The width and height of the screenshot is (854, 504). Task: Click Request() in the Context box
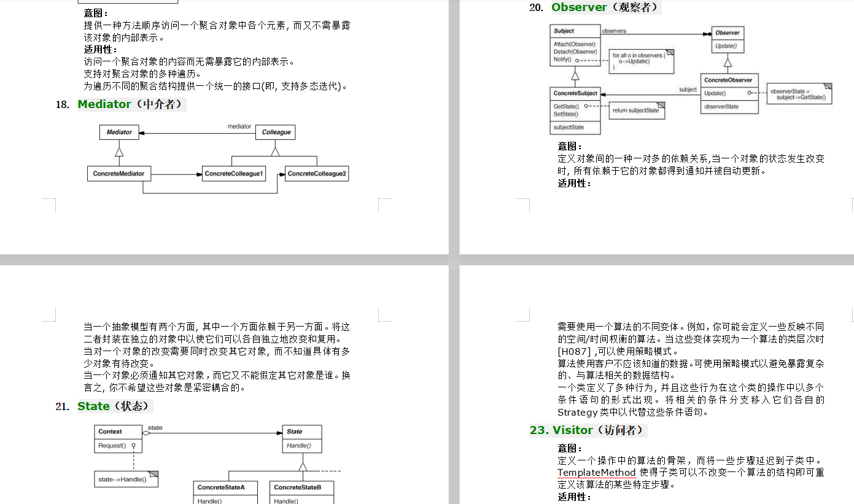(x=112, y=446)
